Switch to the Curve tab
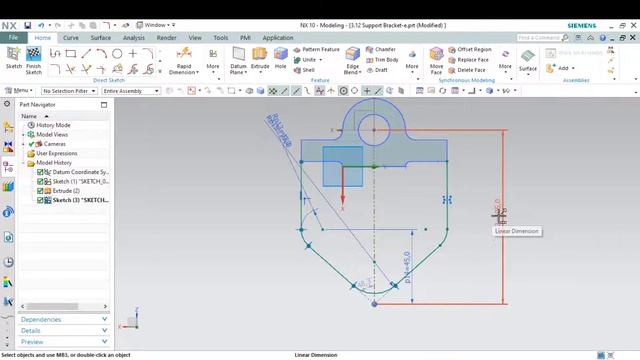640x360 pixels. point(71,38)
